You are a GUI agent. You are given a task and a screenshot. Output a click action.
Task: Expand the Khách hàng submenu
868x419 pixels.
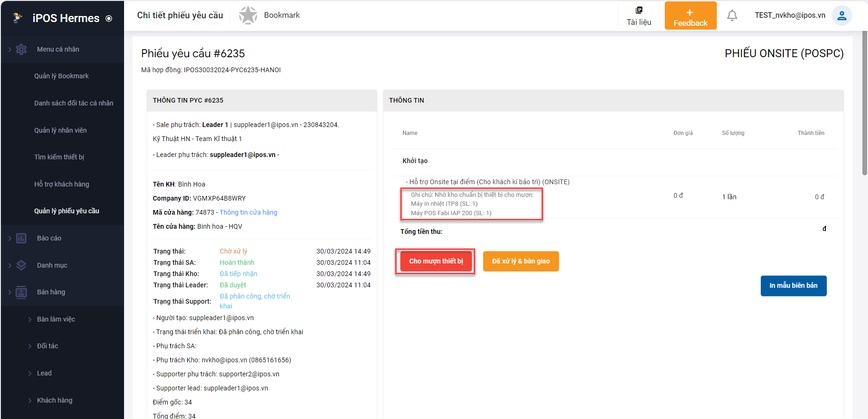(x=30, y=400)
